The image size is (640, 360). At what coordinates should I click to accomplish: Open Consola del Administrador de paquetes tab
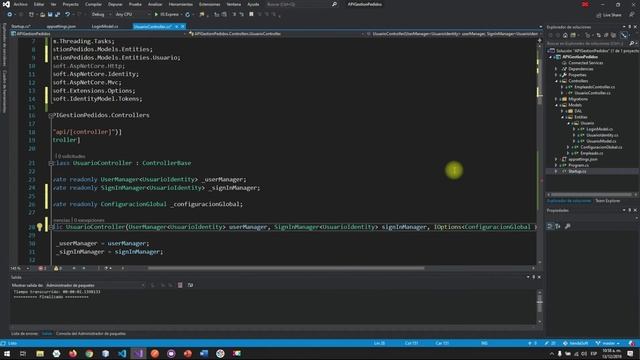(x=91, y=333)
